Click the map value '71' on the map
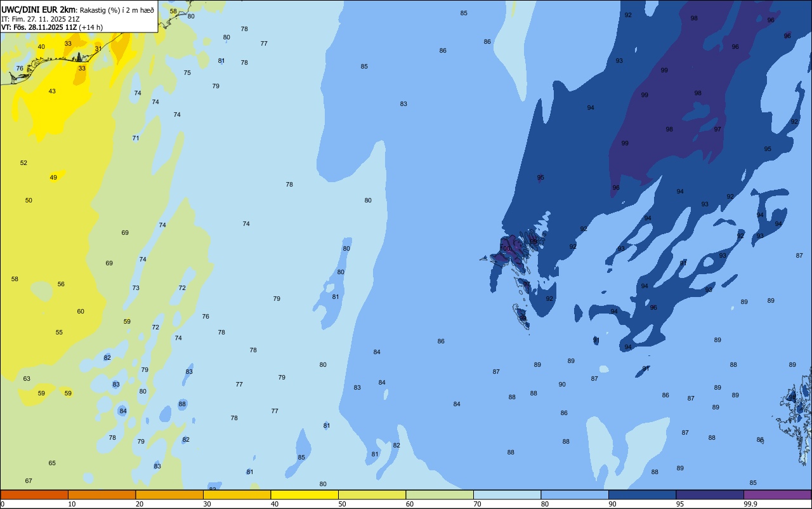Image resolution: width=812 pixels, height=509 pixels. pyautogui.click(x=136, y=138)
